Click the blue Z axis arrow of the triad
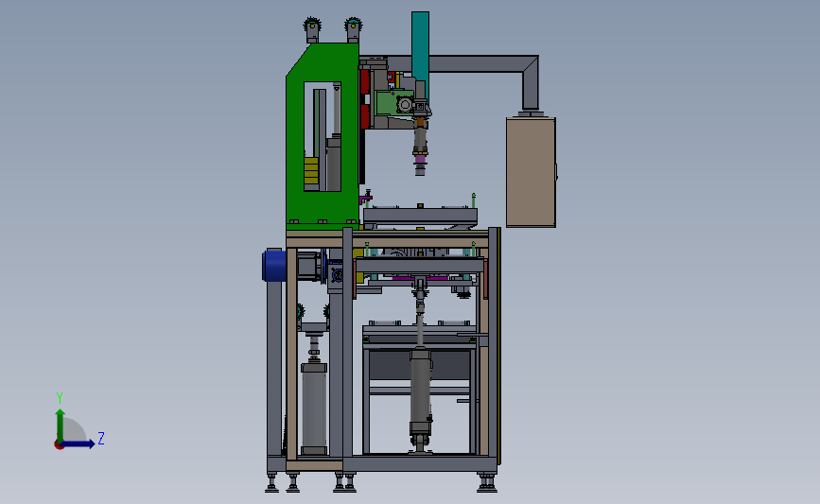This screenshot has height=504, width=820. [x=79, y=443]
